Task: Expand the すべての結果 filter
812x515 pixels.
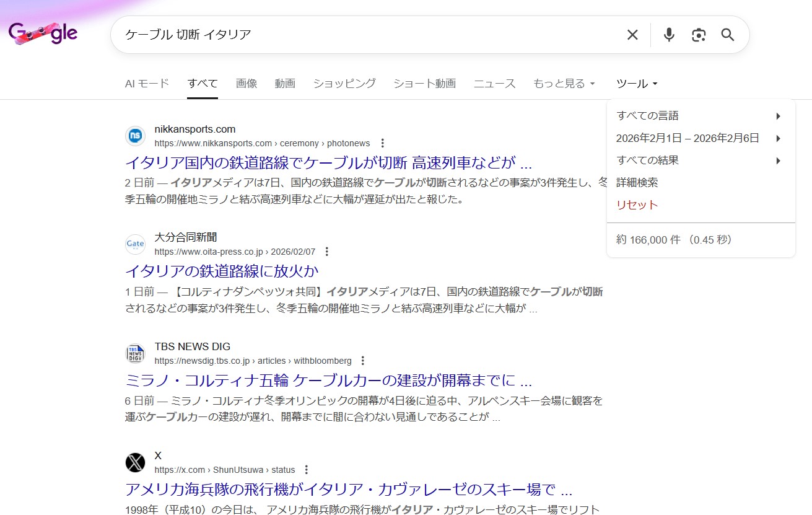Action: pos(699,161)
